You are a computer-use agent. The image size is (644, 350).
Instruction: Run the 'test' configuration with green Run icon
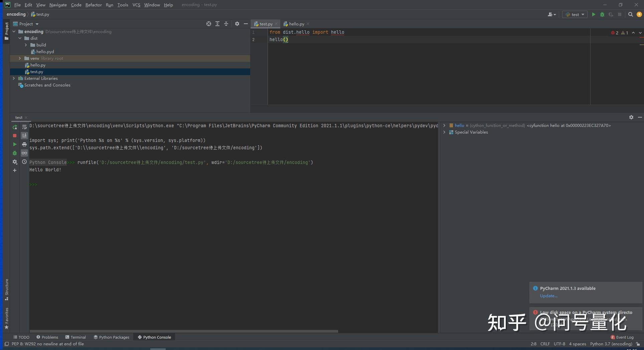click(x=594, y=14)
